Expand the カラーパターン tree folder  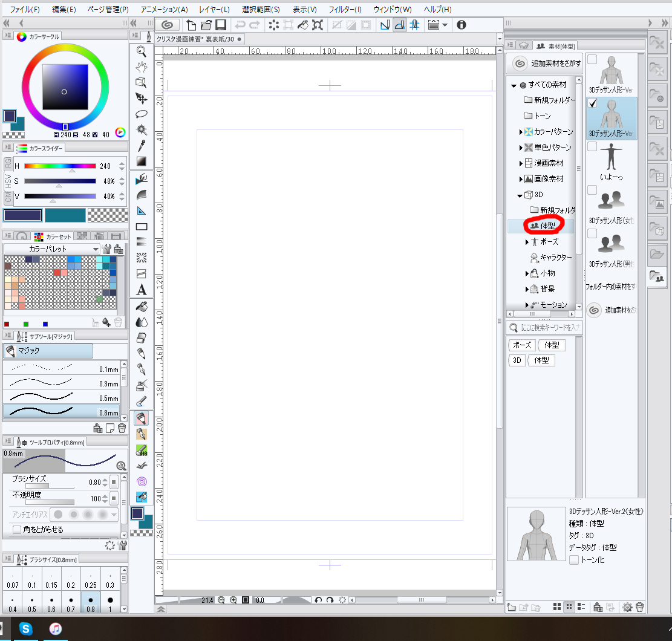[x=521, y=132]
